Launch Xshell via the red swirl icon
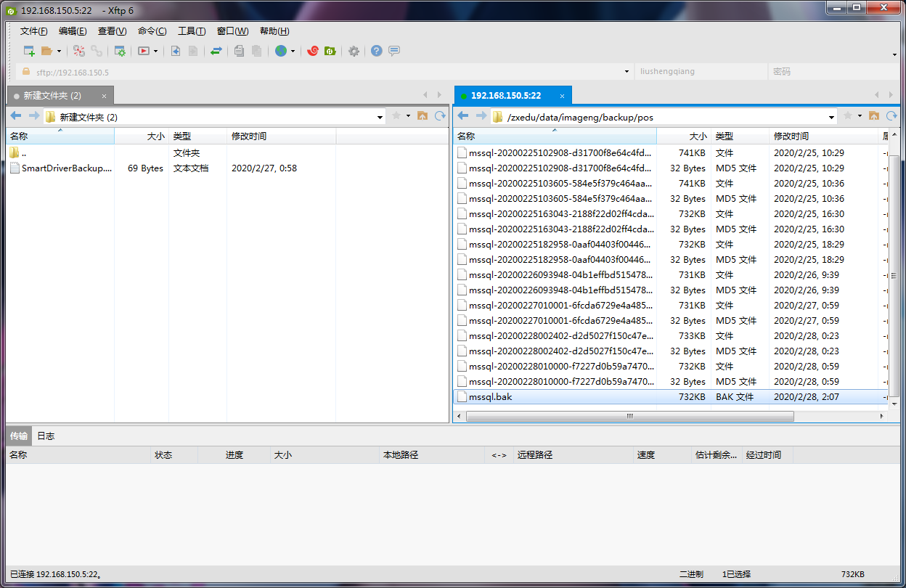The width and height of the screenshot is (906, 588). [x=313, y=51]
